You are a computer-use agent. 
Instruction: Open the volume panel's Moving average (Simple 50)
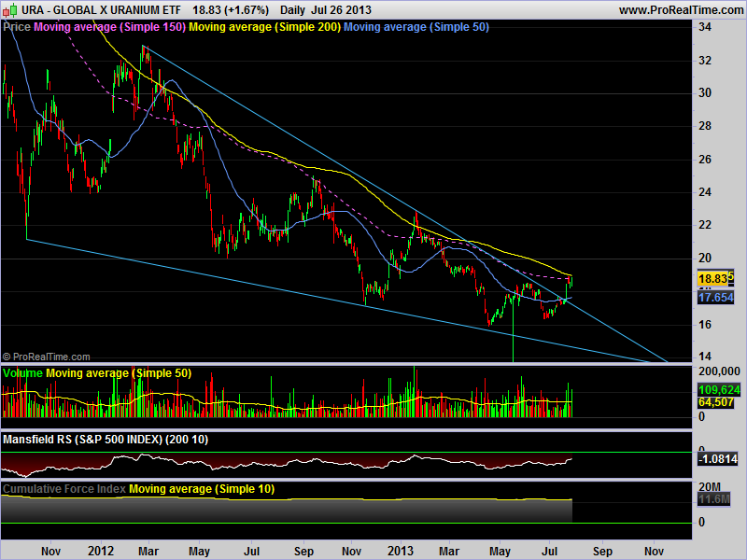point(119,373)
